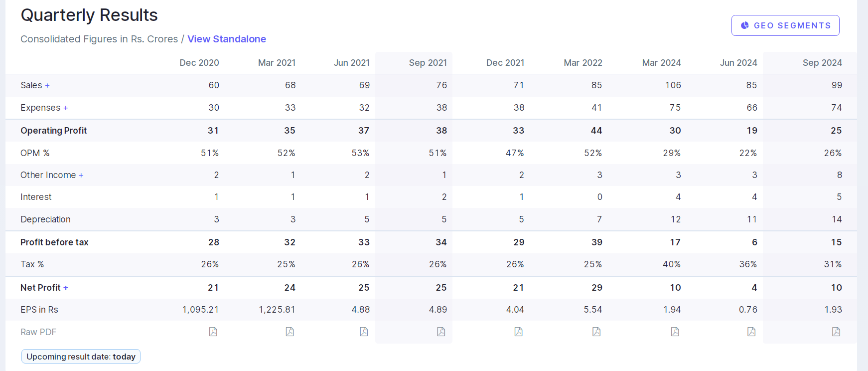Open the Dec 2020 raw PDF icon
Screen dimensions: 868x371
(x=213, y=332)
